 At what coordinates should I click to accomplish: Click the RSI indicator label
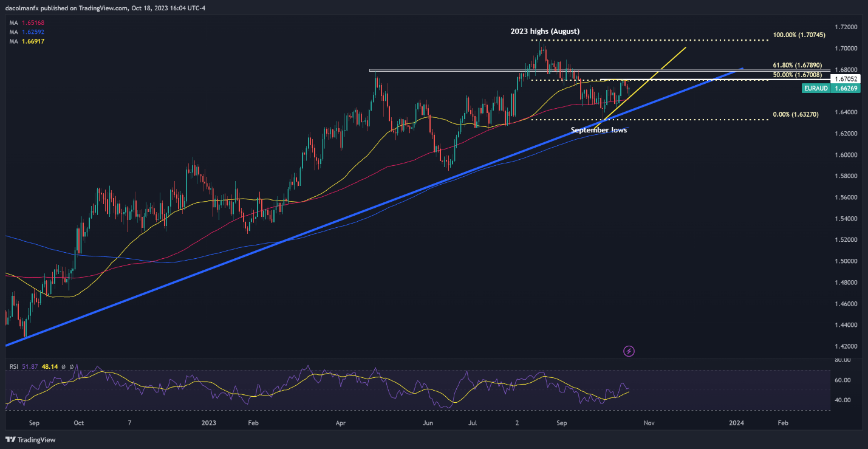pyautogui.click(x=13, y=366)
